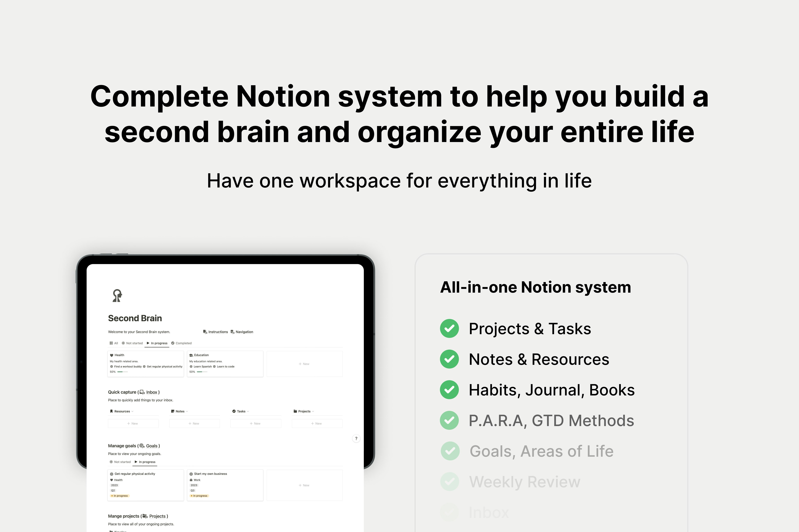Open the Learn Spanish goal
Viewport: 799px width, 532px height.
[201, 366]
